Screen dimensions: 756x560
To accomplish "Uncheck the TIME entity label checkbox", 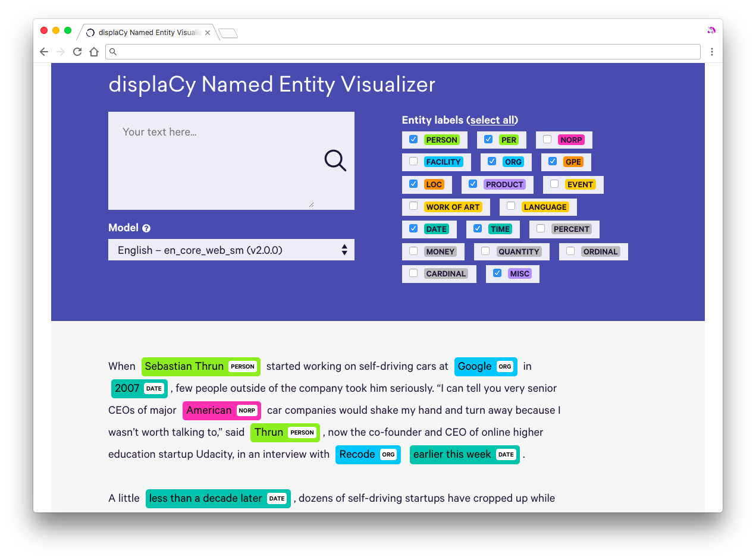I will coord(478,228).
